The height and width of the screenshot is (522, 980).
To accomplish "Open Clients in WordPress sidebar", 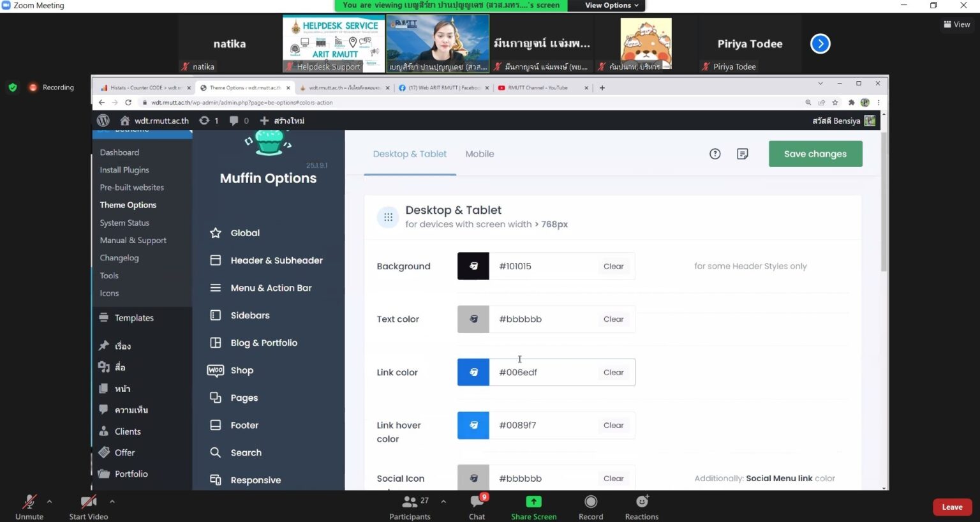I will point(128,431).
